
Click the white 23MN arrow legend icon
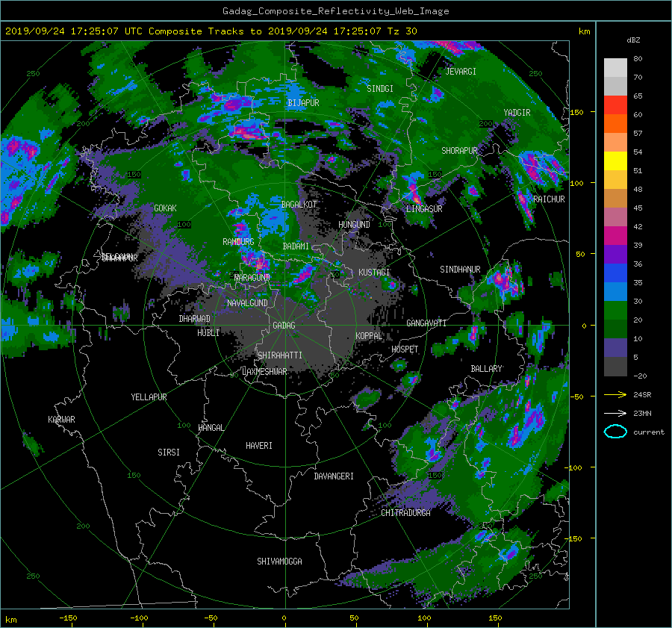615,413
